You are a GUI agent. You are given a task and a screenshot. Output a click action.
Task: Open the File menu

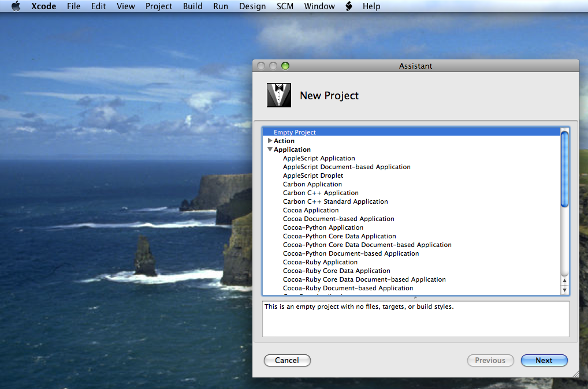point(73,6)
